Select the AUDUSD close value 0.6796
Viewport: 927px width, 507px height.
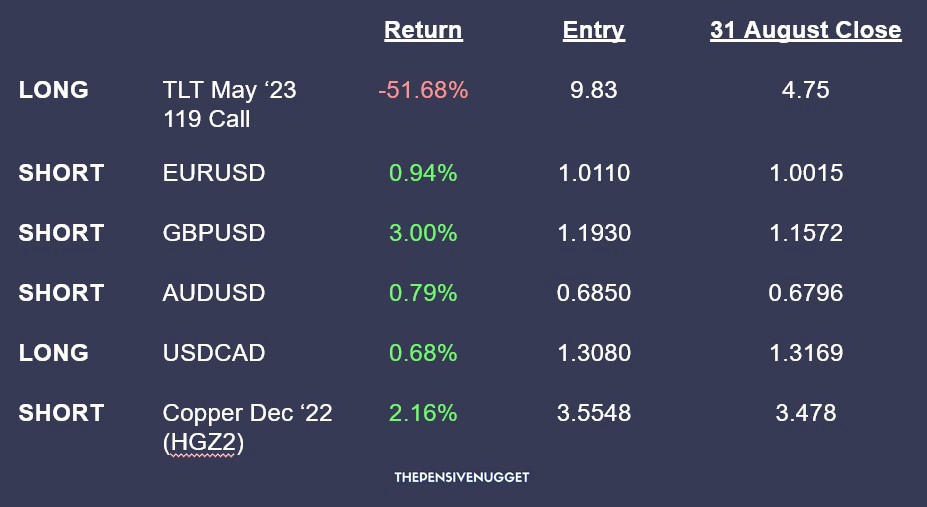(806, 293)
